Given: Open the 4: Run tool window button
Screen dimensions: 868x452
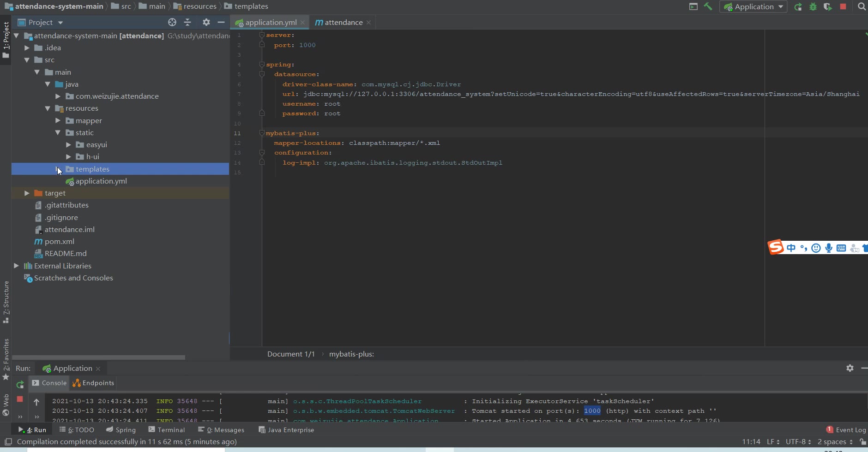Looking at the screenshot, I should (32, 430).
